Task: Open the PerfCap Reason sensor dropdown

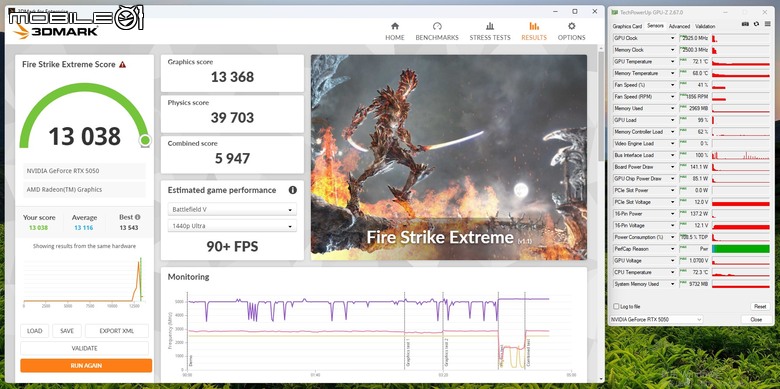Action: (x=673, y=249)
